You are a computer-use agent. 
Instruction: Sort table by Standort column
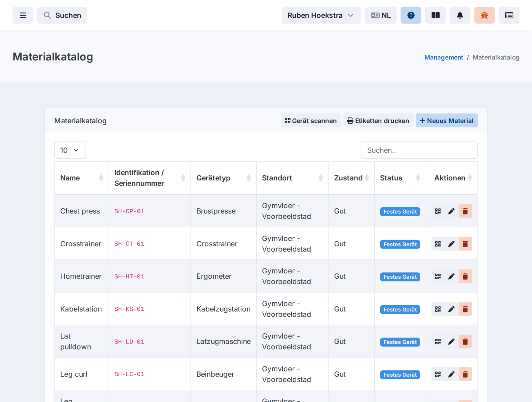(292, 178)
